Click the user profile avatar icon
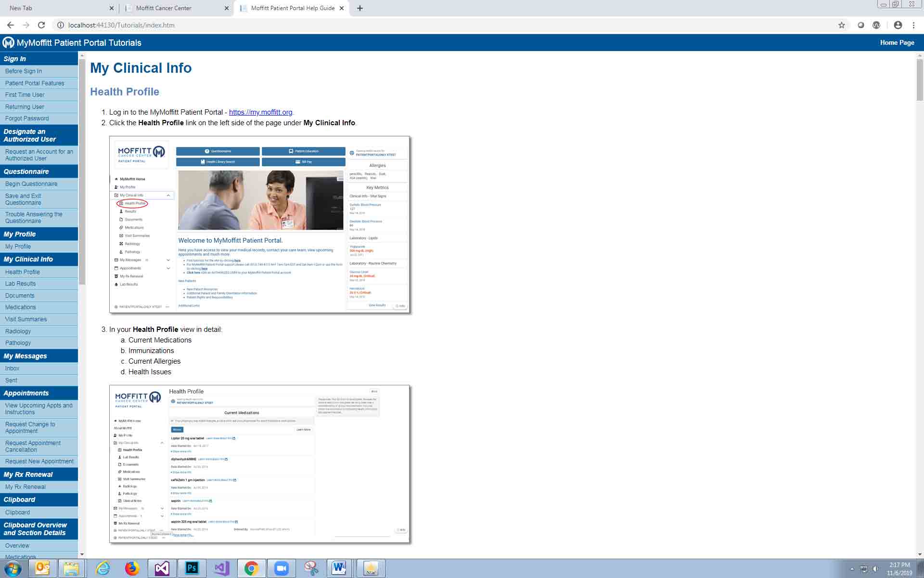Viewport: 924px width, 578px height. tap(898, 25)
